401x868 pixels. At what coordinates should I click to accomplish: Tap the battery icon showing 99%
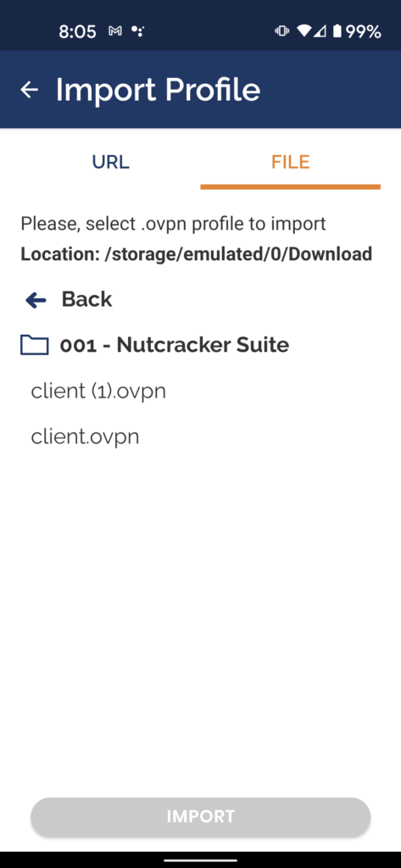click(337, 31)
